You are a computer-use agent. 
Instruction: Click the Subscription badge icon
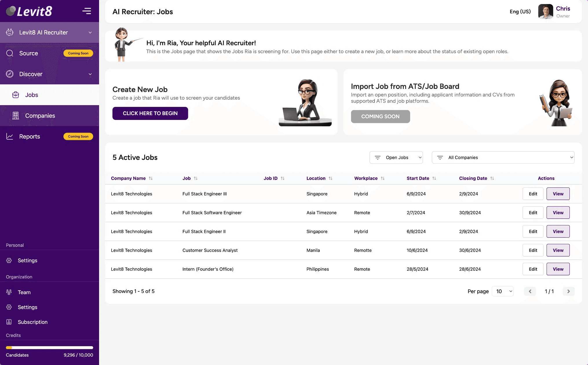[x=9, y=322]
